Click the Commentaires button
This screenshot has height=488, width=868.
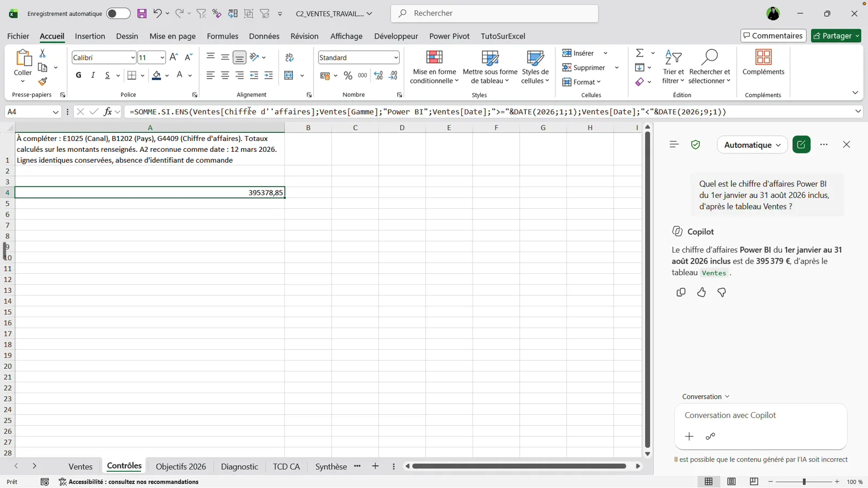773,36
